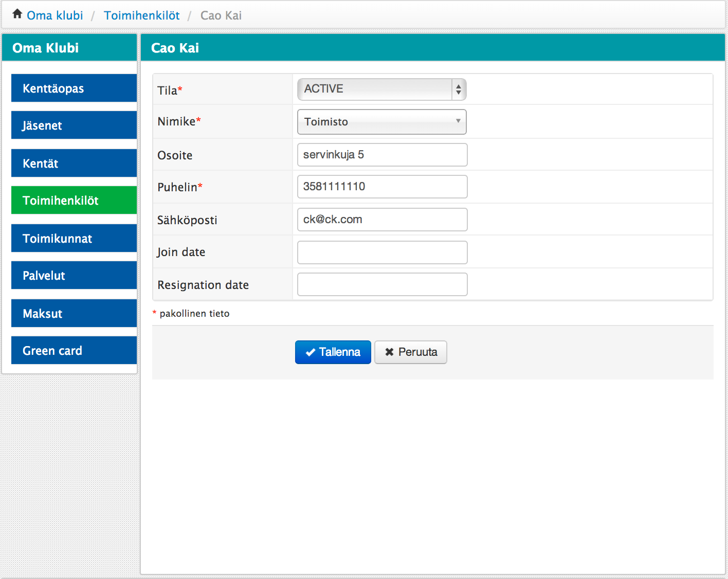Viewport: 728px width, 579px height.
Task: Click the Resignation date field
Action: 383,284
